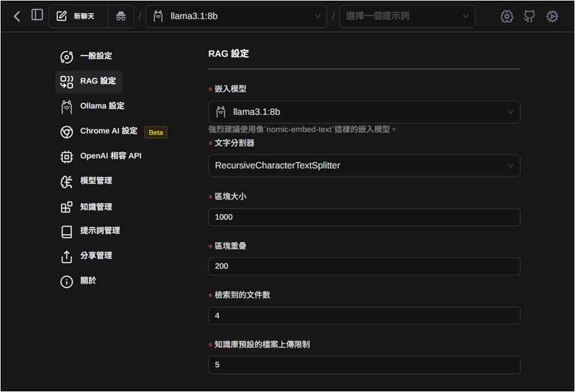
Task: Click the 檢索到的文件數 field label
Action: (242, 295)
